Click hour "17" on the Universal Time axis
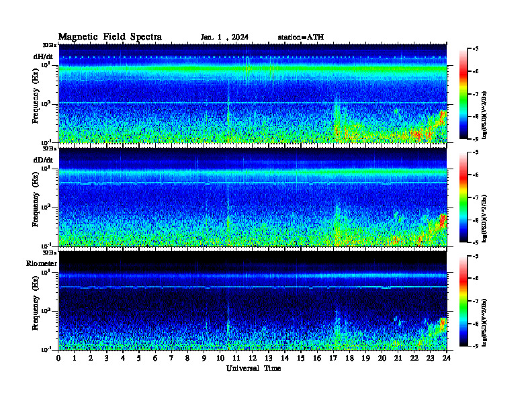 point(333,358)
